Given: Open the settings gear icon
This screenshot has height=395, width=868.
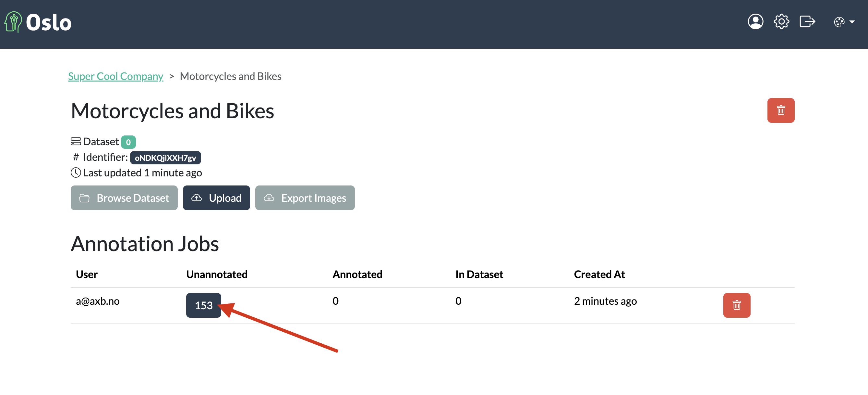Looking at the screenshot, I should point(781,22).
